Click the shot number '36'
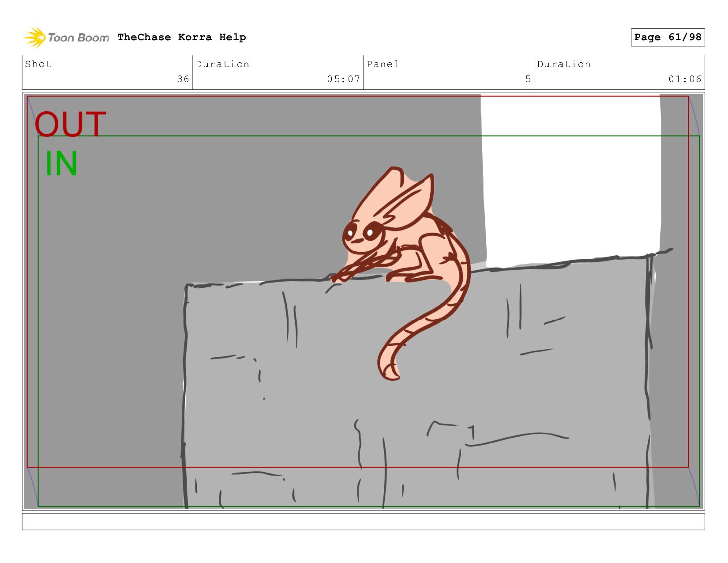 coord(183,79)
